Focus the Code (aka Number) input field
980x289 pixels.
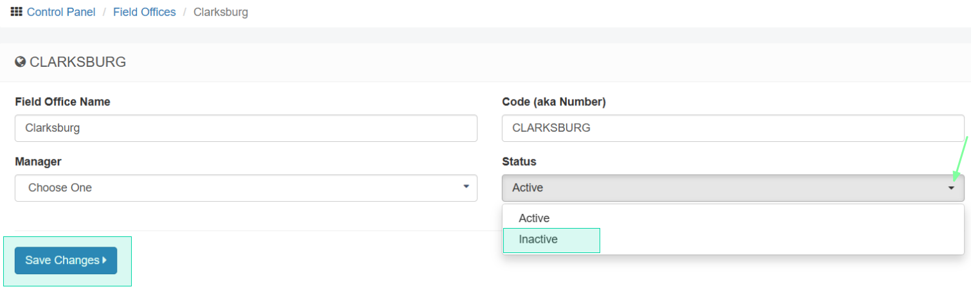pyautogui.click(x=733, y=128)
